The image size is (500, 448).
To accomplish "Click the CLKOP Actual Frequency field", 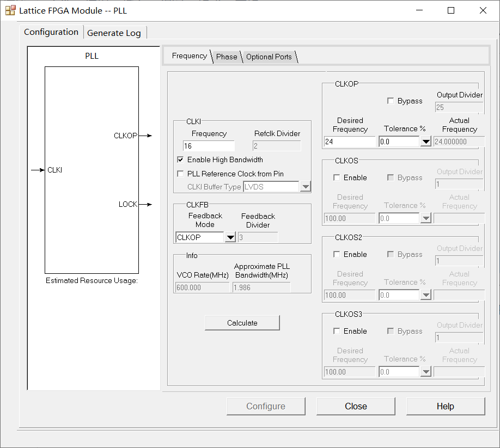I will [x=459, y=142].
